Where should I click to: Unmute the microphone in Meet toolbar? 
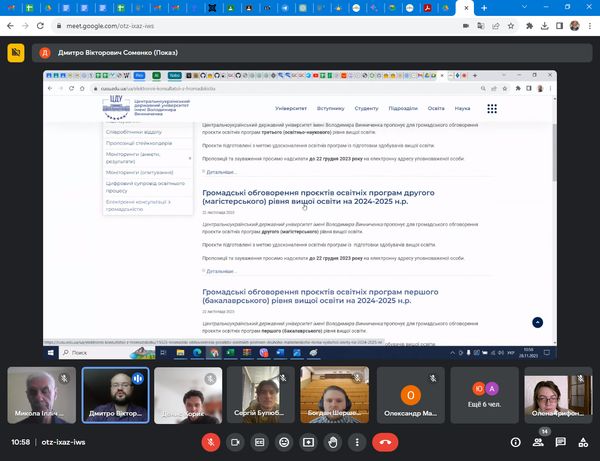point(211,441)
